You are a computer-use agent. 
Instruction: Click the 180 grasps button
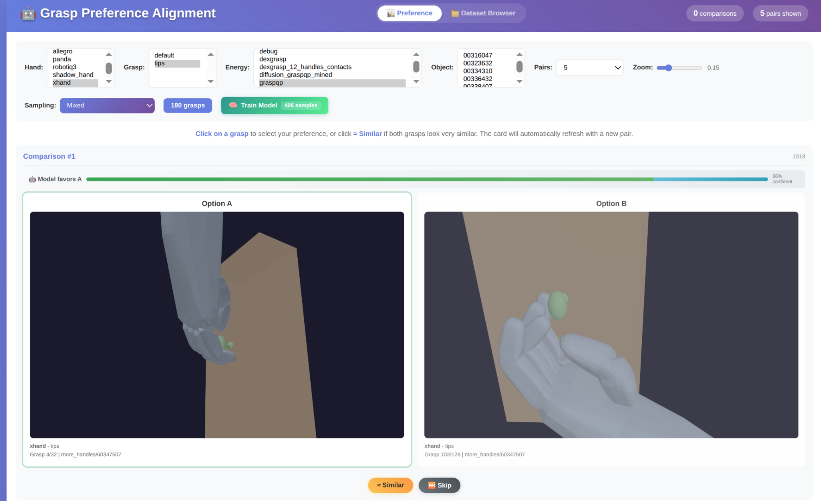pyautogui.click(x=188, y=105)
